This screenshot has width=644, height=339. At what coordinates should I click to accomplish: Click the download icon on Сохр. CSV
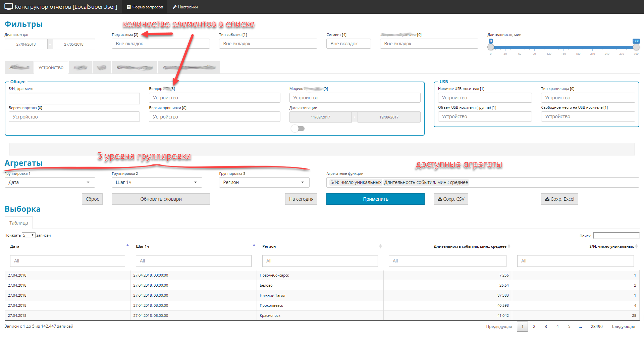point(440,199)
